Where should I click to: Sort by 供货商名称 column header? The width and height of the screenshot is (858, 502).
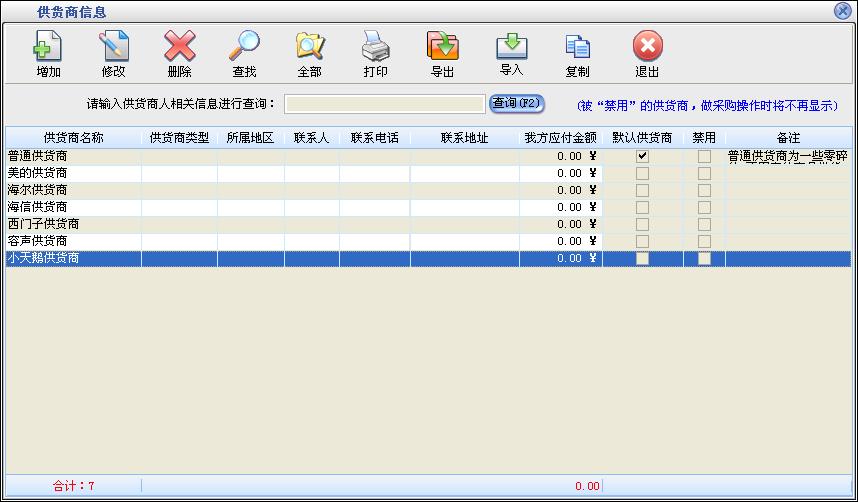73,138
